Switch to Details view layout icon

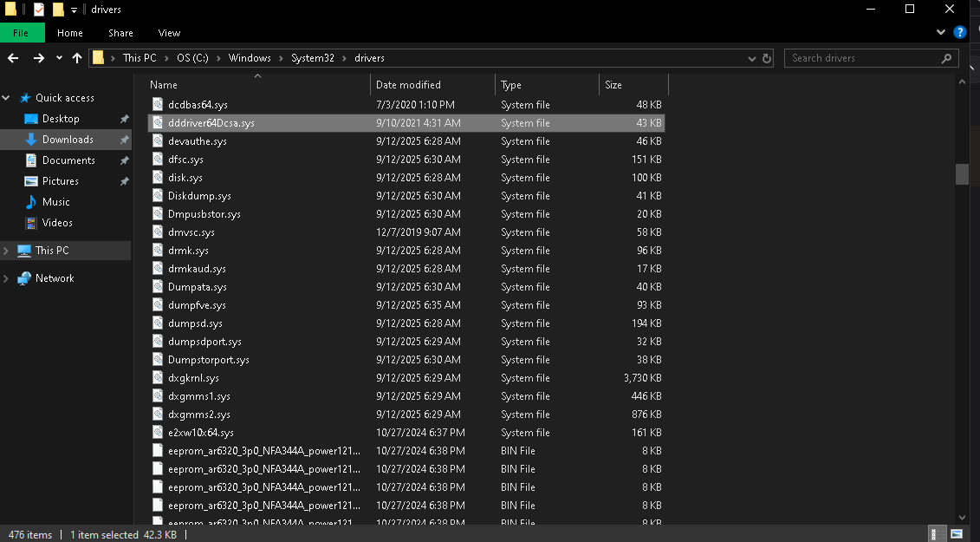click(x=938, y=534)
